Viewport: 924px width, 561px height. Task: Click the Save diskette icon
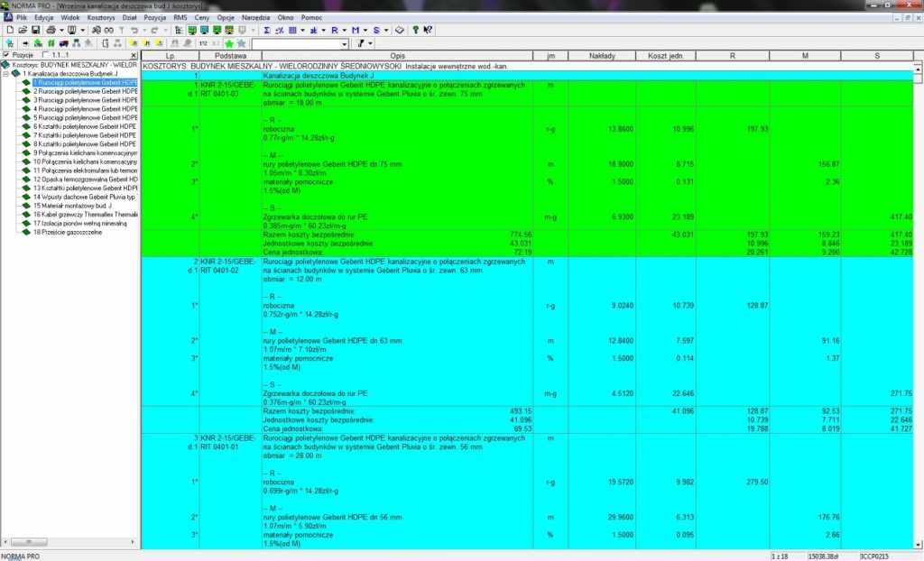(35, 30)
